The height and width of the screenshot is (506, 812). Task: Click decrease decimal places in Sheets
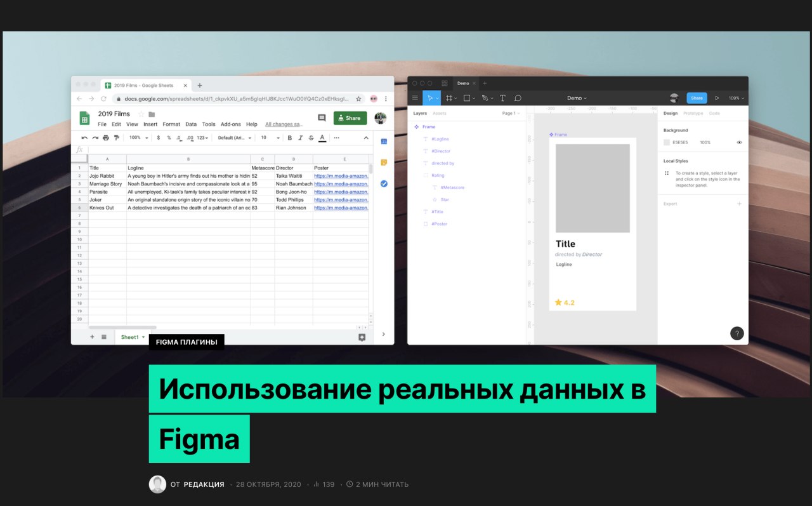(179, 138)
